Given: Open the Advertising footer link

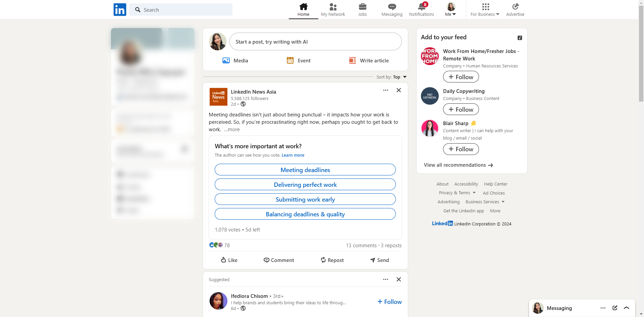Looking at the screenshot, I should (x=448, y=202).
